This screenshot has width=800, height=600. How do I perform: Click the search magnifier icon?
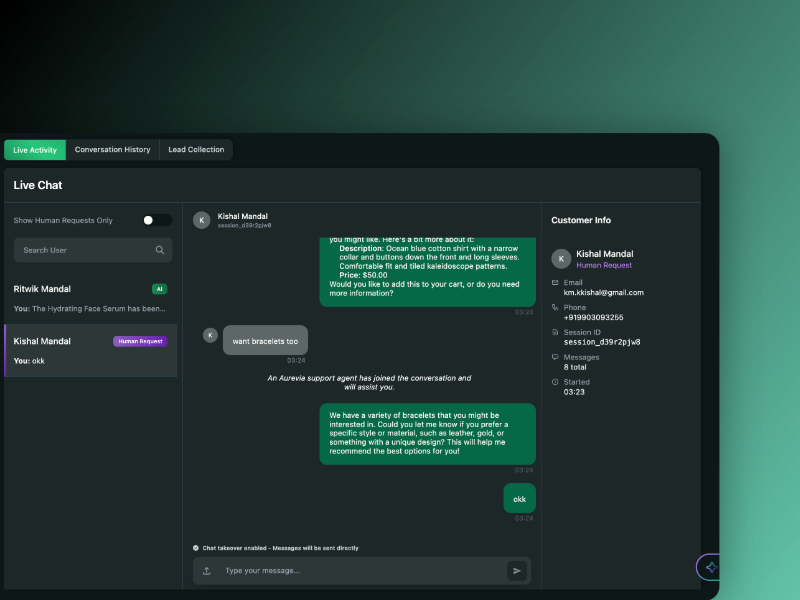point(160,250)
